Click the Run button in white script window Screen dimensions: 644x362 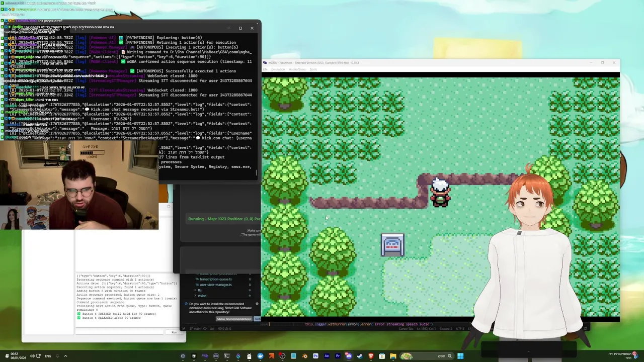point(174,332)
